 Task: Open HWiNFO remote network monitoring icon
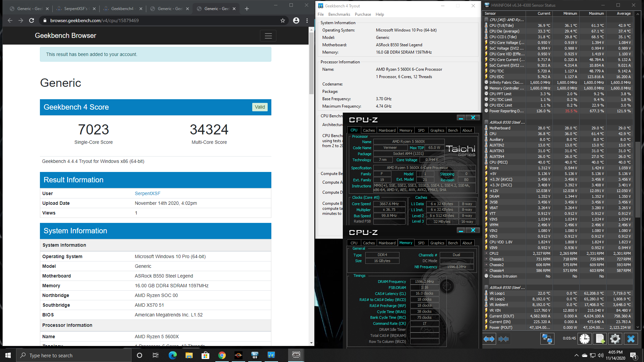[547, 339]
